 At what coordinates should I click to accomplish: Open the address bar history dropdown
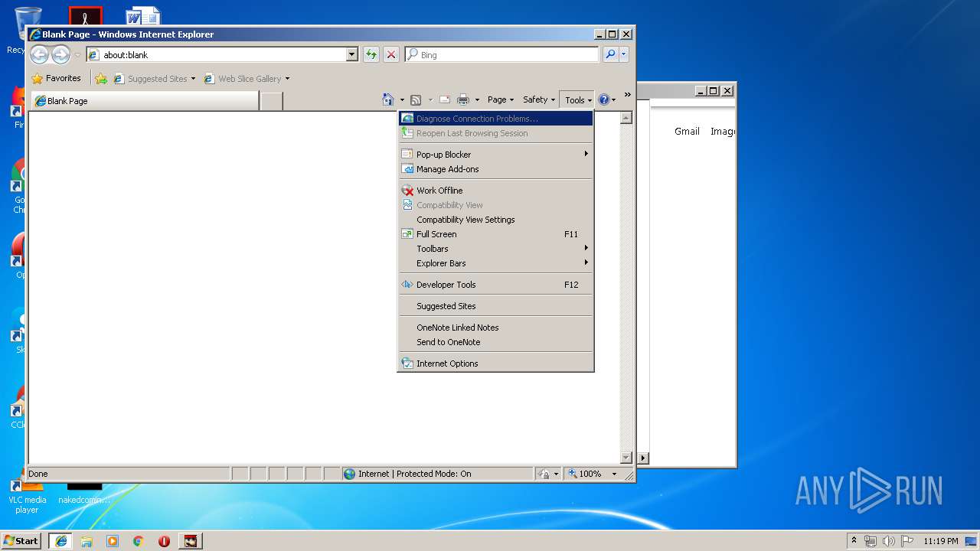(x=352, y=54)
